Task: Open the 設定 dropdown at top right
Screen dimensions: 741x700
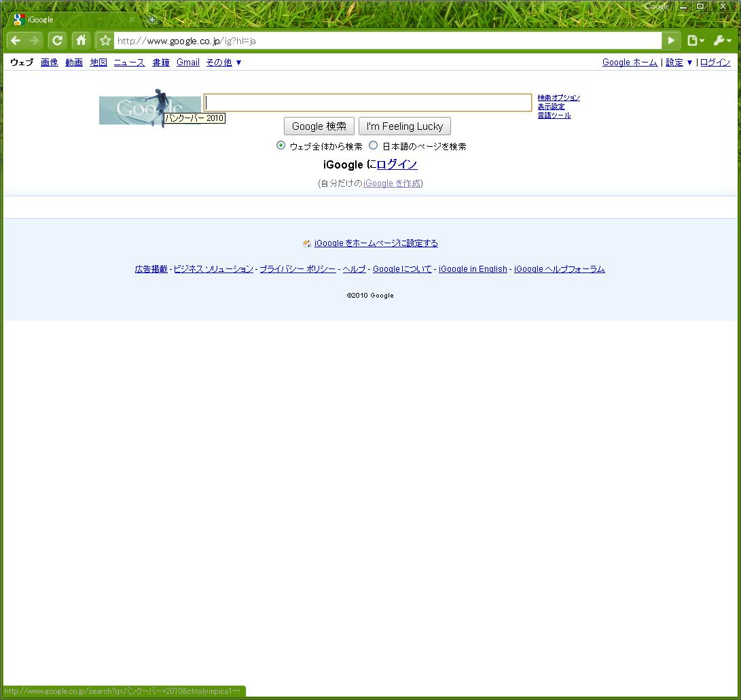Action: pyautogui.click(x=679, y=63)
